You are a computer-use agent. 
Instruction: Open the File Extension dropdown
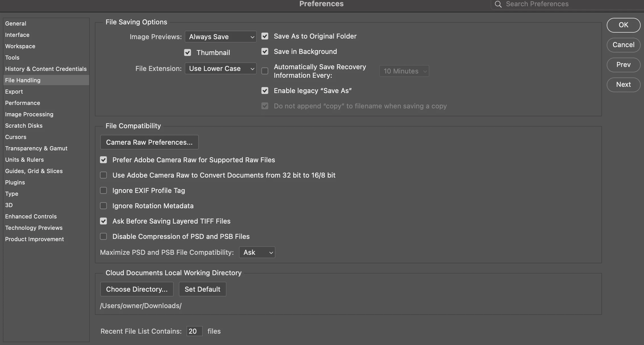221,69
